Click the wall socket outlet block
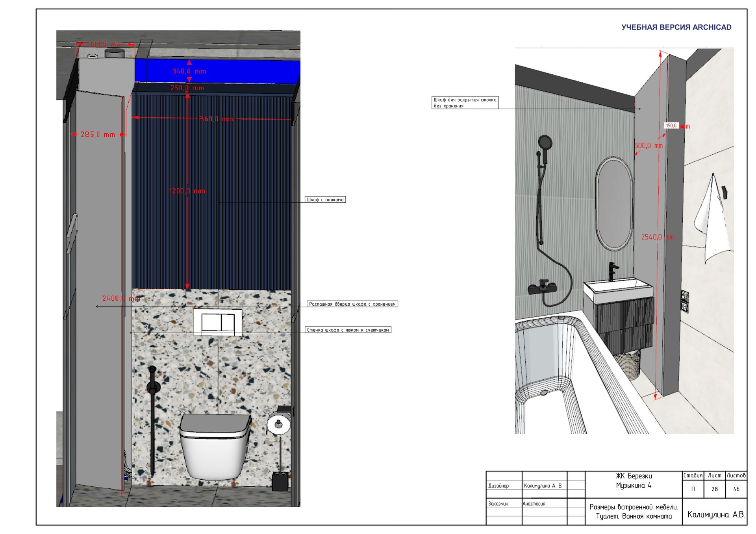756x534 pixels. click(x=685, y=301)
